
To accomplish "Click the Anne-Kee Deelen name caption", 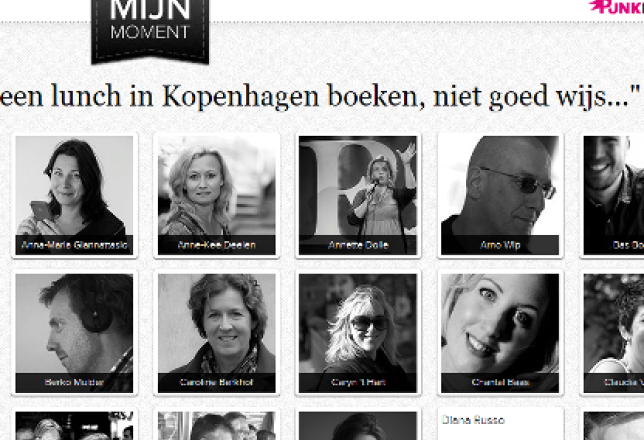I will [216, 245].
